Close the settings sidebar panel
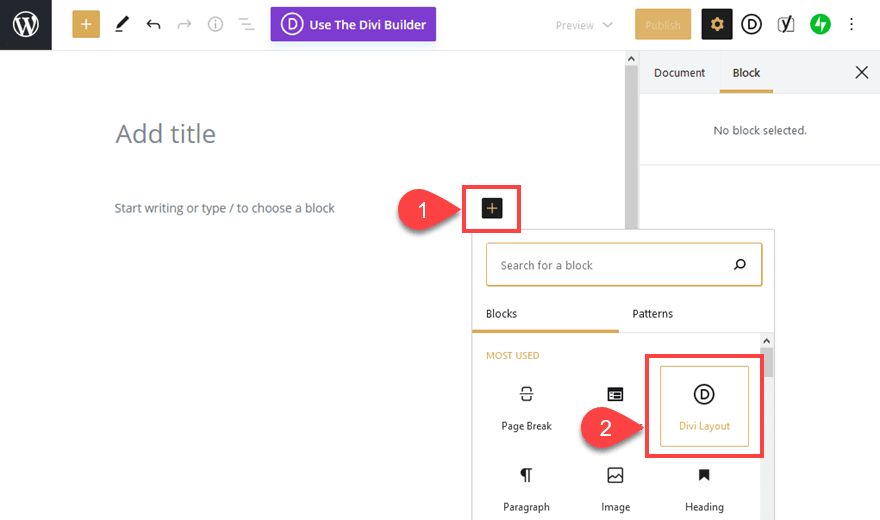The height and width of the screenshot is (520, 880). point(861,72)
